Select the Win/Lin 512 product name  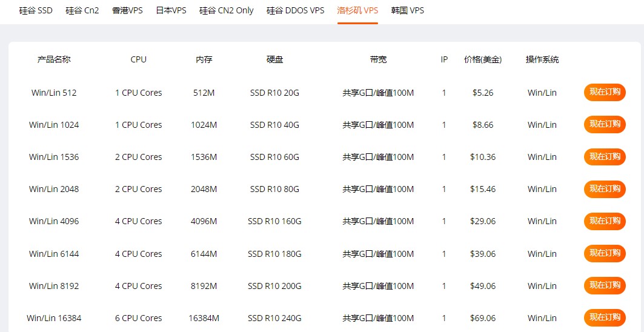tap(54, 93)
